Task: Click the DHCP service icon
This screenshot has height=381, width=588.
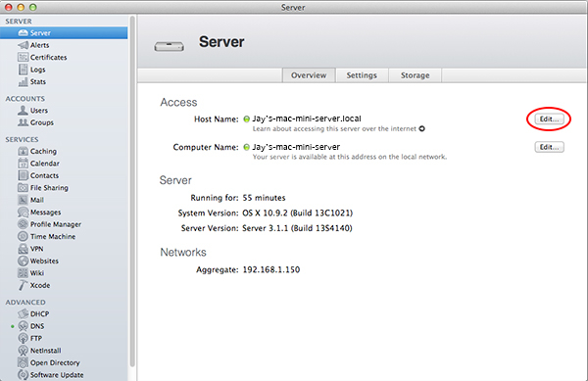Action: [23, 314]
